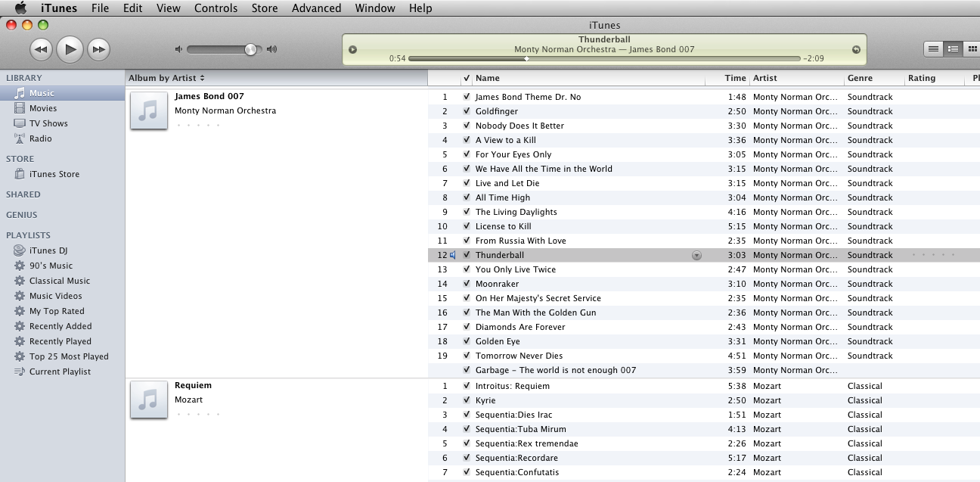Screen dimensions: 980x482
Task: Switch to list view button
Action: (x=934, y=49)
